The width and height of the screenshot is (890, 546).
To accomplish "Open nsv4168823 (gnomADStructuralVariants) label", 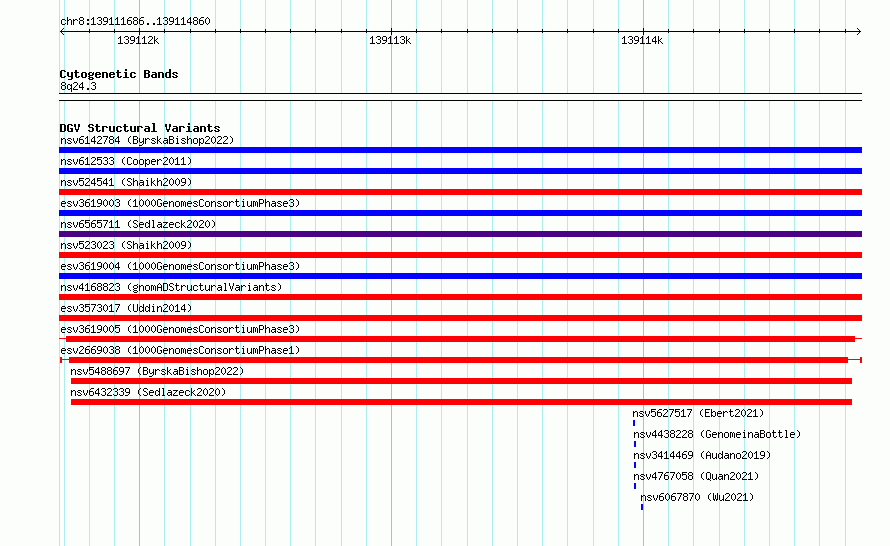I will coord(171,287).
